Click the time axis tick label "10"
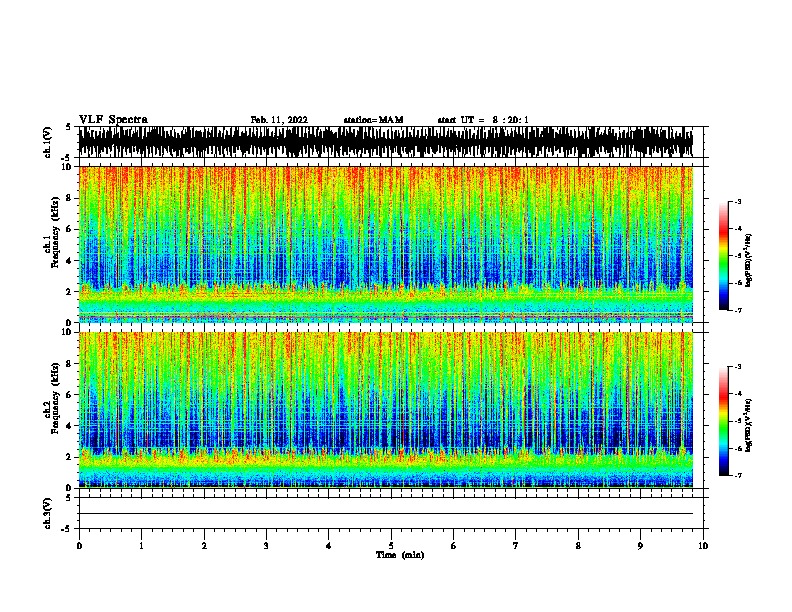This screenshot has width=792, height=612. pyautogui.click(x=703, y=546)
